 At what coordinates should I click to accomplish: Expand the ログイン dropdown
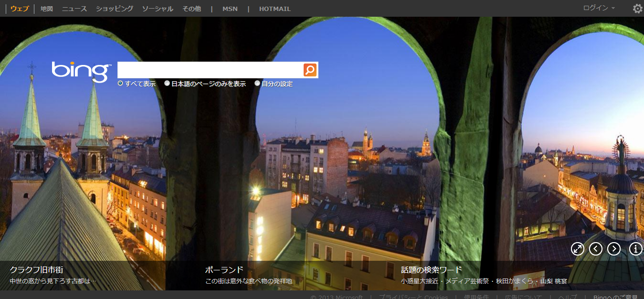pyautogui.click(x=599, y=8)
